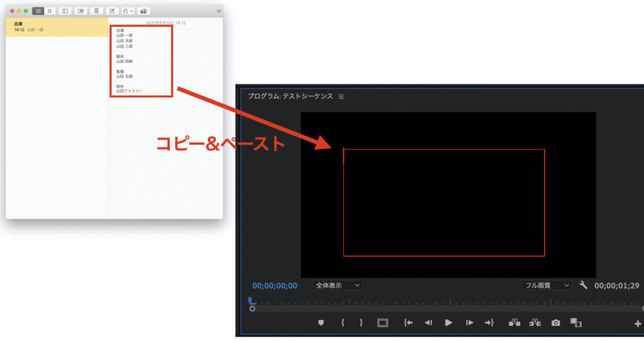This screenshot has width=644, height=340.
Task: Click the Extract button icon
Action: pos(535,322)
